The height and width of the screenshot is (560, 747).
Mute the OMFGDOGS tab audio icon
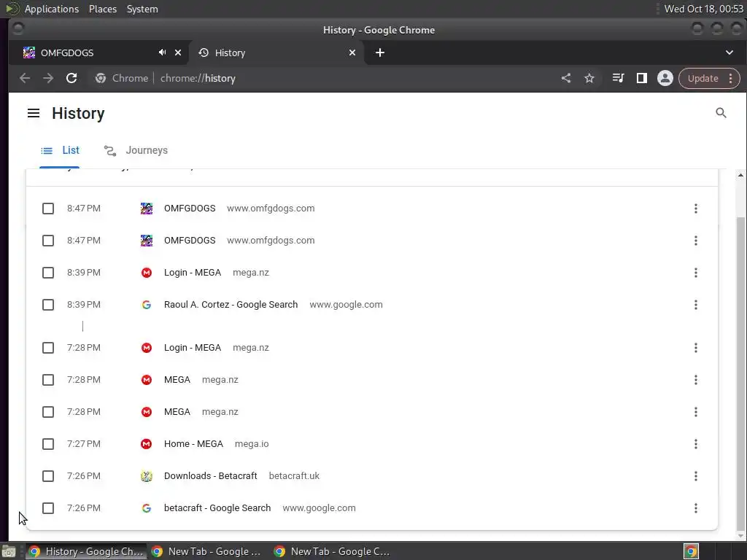[x=163, y=52]
